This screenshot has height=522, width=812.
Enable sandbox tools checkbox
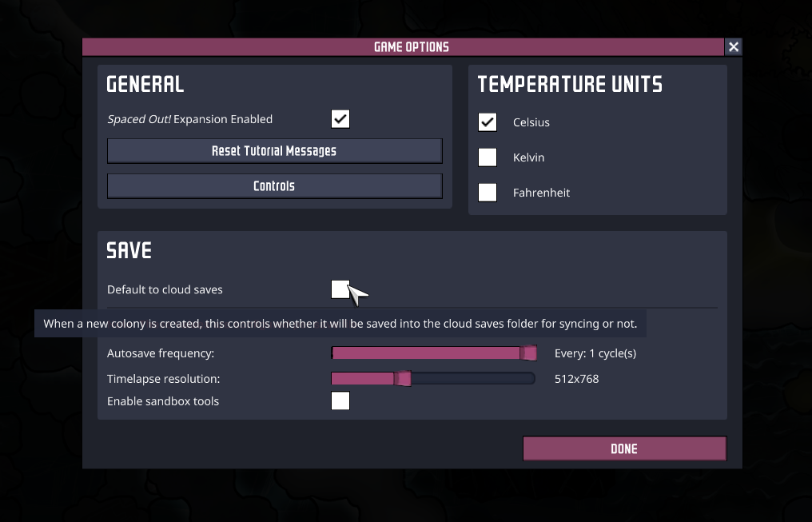340,401
